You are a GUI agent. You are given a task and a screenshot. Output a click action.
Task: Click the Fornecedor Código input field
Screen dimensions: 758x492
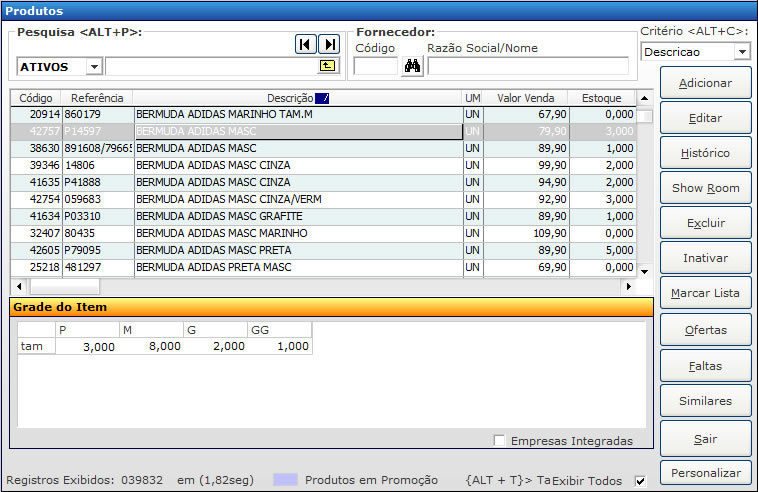(376, 66)
